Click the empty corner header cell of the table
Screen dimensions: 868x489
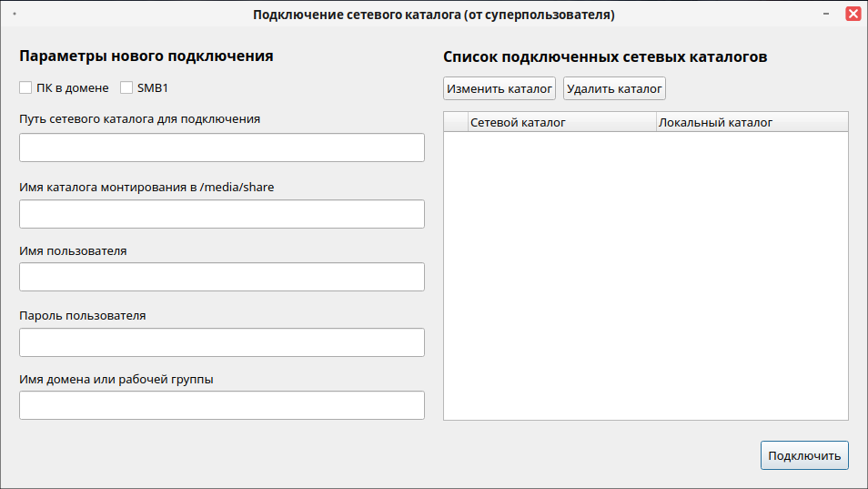456,122
